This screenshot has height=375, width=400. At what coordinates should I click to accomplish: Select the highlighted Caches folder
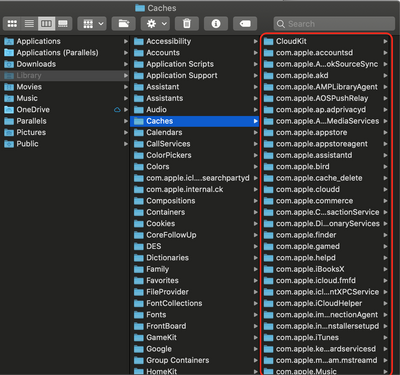[195, 121]
